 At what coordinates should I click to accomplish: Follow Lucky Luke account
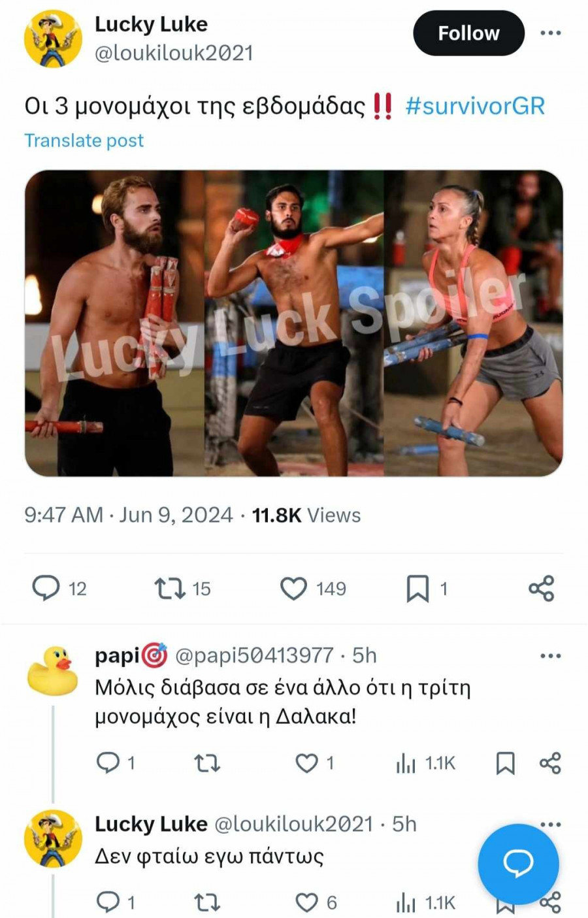tap(468, 33)
